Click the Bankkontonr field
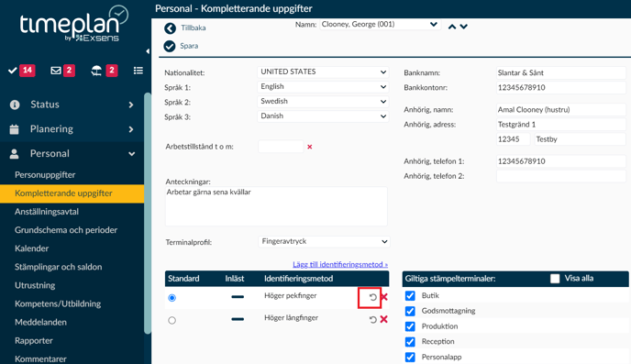631x364 pixels. click(x=561, y=88)
